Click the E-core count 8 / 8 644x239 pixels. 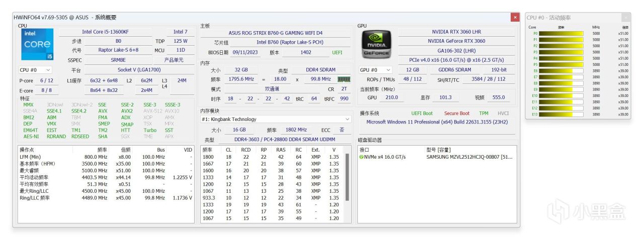tap(46, 90)
